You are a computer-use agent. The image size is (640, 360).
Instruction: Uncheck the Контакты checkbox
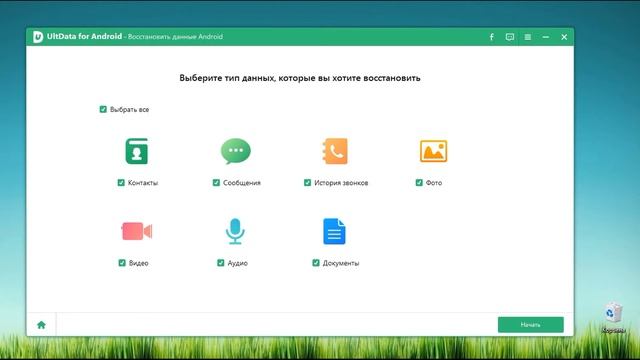(121, 182)
